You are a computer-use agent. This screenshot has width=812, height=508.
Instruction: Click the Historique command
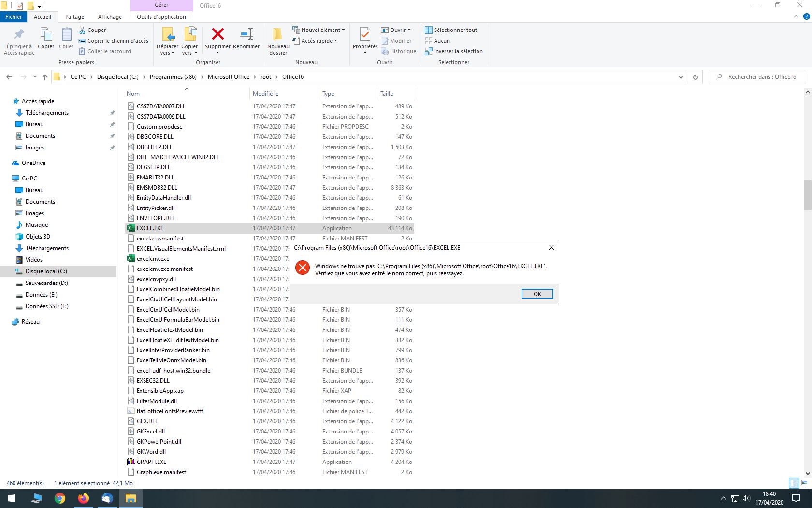pyautogui.click(x=399, y=51)
